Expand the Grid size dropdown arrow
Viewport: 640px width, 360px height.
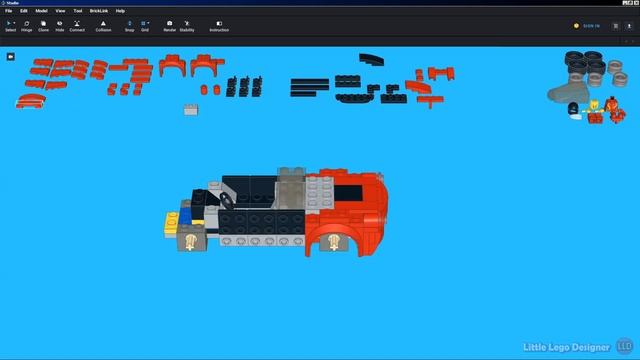148,23
